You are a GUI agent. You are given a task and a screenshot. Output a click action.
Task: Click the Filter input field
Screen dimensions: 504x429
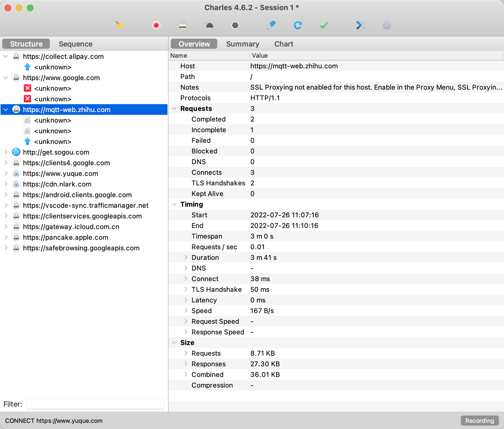point(95,404)
